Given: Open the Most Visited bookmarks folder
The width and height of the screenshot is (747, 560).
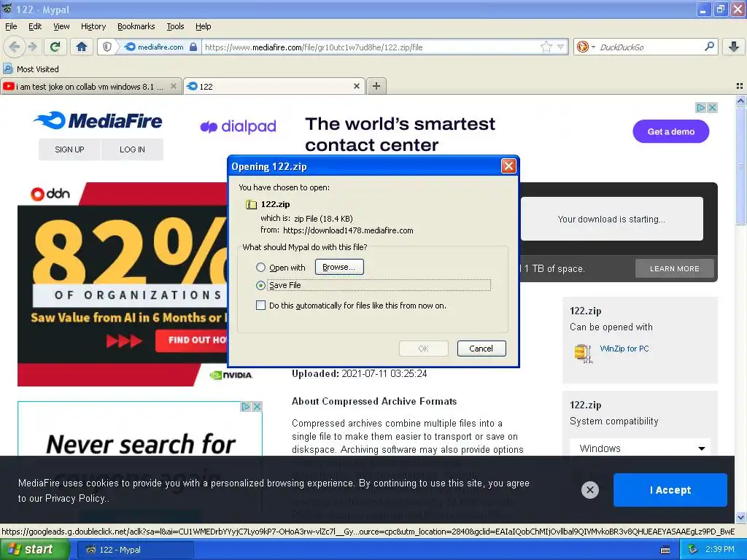Looking at the screenshot, I should click(x=31, y=69).
